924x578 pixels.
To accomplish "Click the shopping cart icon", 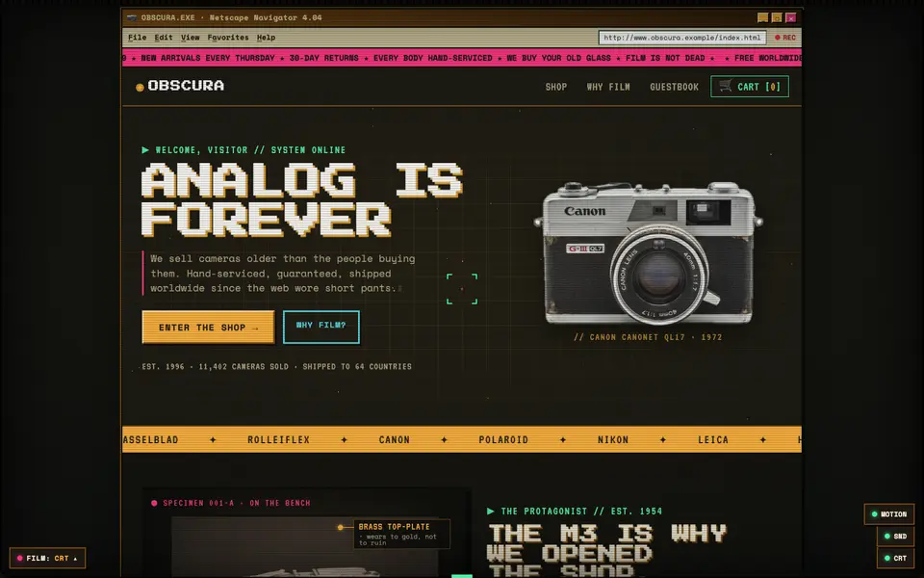I will [x=726, y=86].
